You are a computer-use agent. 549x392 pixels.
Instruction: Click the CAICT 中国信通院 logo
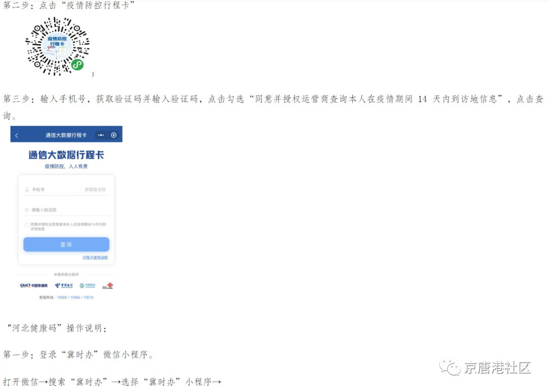pyautogui.click(x=34, y=286)
